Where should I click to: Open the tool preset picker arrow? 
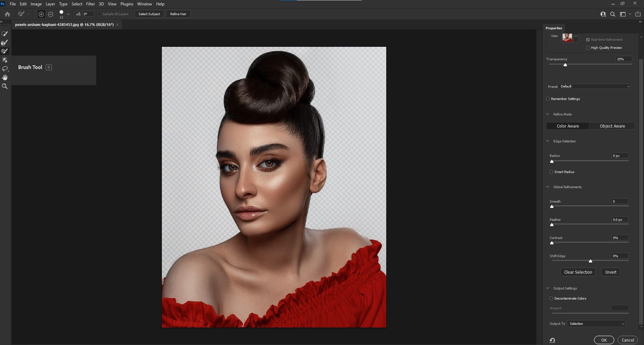point(28,14)
